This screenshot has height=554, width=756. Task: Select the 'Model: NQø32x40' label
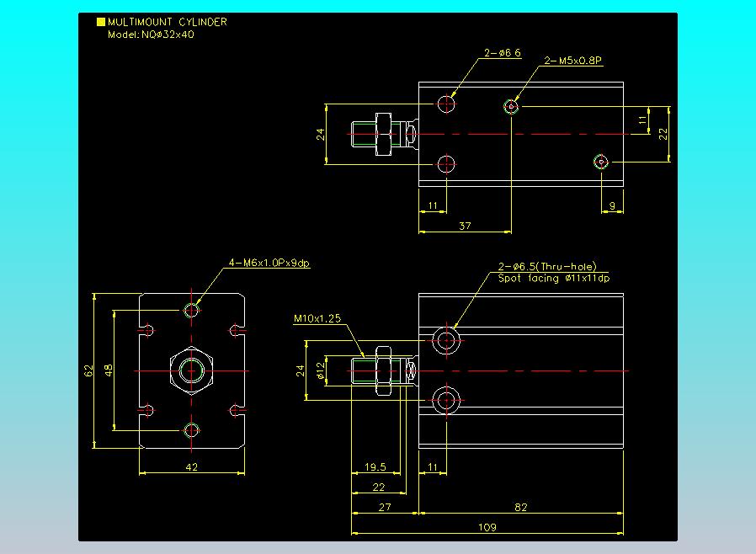[151, 35]
